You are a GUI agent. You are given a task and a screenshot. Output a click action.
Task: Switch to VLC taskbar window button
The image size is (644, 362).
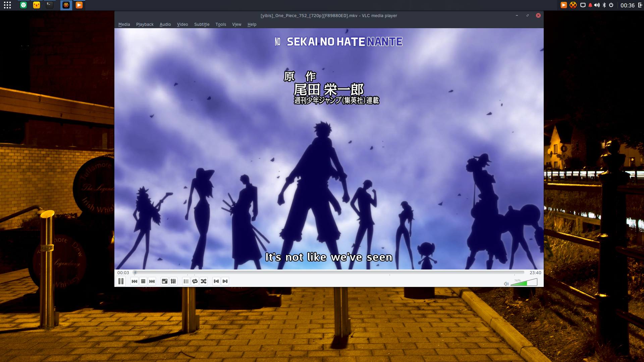point(79,5)
